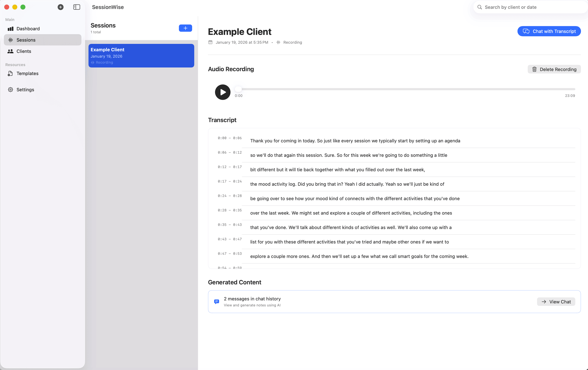Open the Templates resource
This screenshot has height=370, width=588.
point(27,73)
